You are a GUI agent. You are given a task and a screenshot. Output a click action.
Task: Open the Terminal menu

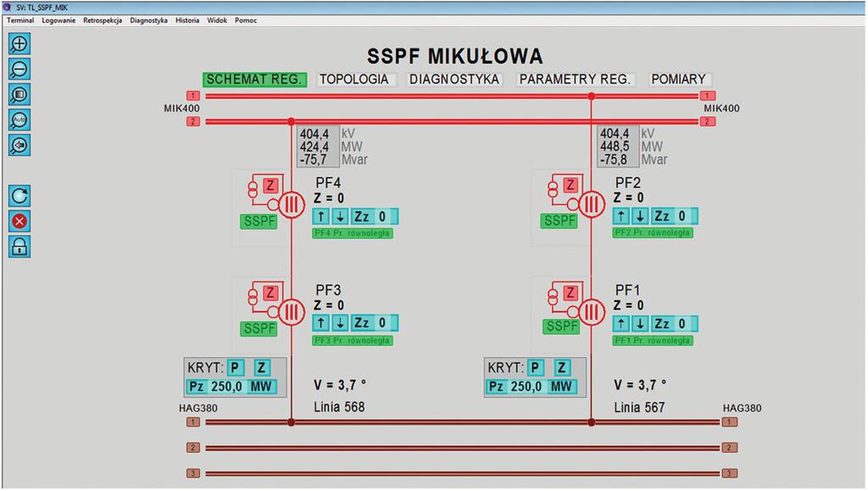[20, 20]
